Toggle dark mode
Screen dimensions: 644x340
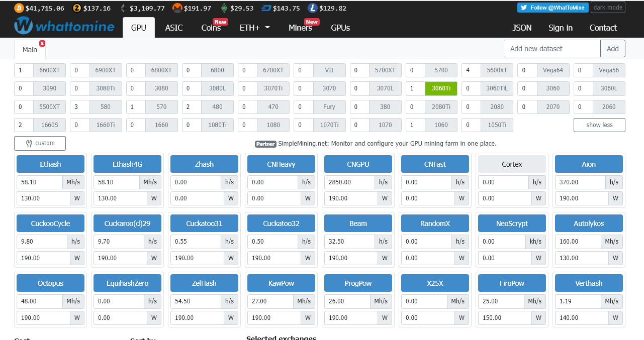point(608,8)
